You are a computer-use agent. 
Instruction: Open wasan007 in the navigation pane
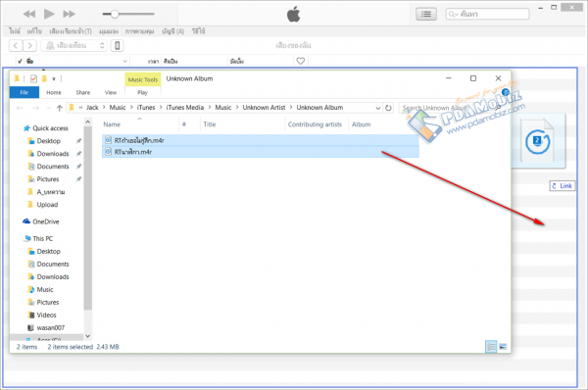pyautogui.click(x=51, y=327)
